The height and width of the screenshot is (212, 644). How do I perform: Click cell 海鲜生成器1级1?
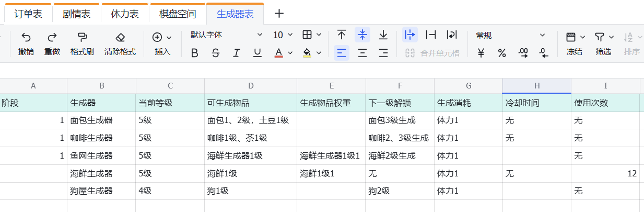(331, 156)
